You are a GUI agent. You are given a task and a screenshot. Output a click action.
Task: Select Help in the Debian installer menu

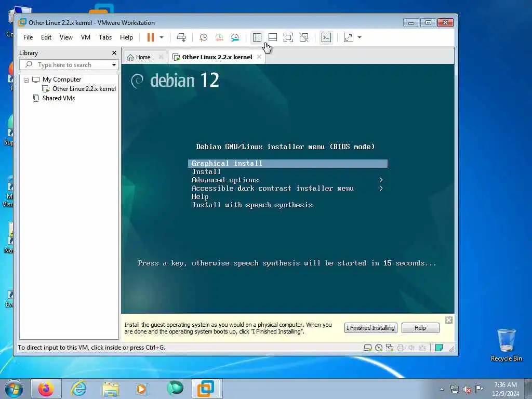click(200, 197)
